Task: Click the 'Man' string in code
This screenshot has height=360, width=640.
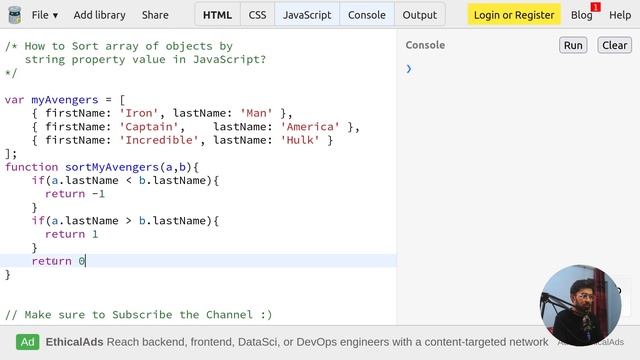Action: [256, 113]
